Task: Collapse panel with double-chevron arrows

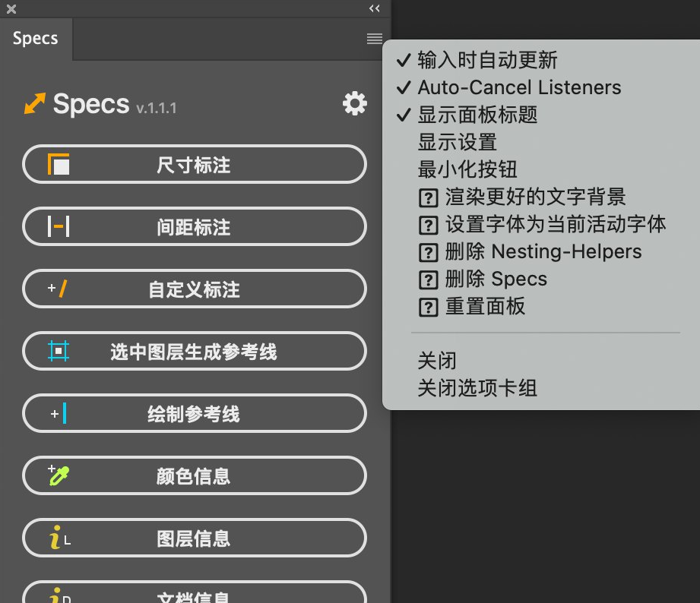Action: [375, 8]
